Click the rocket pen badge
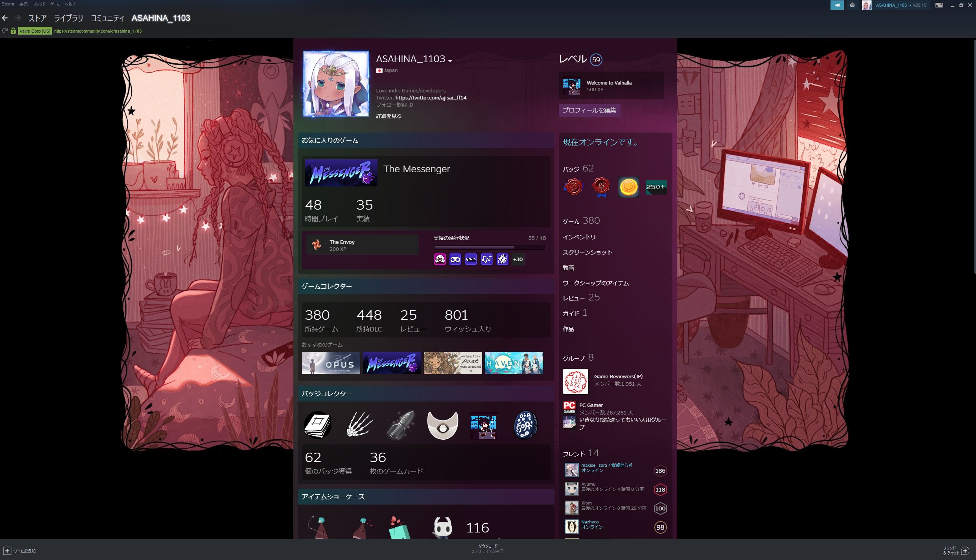The width and height of the screenshot is (976, 560). click(401, 425)
